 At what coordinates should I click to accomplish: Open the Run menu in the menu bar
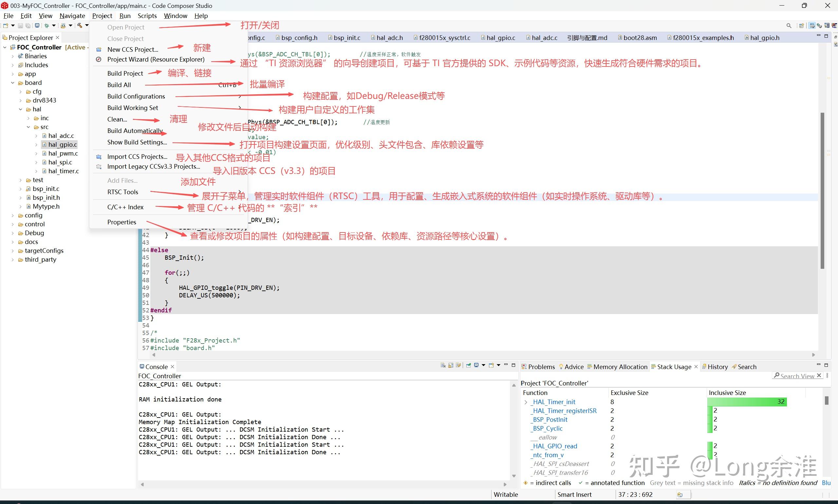pyautogui.click(x=125, y=16)
